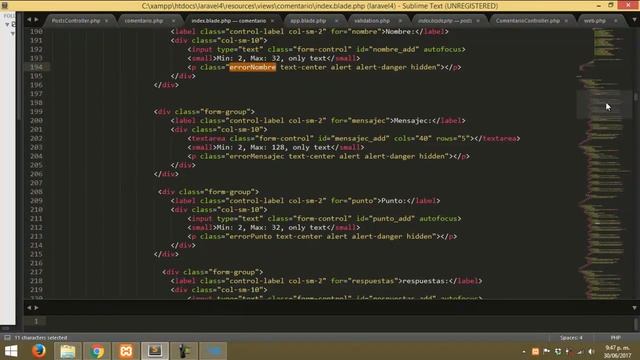The image size is (640, 360).
Task: Click the respuestas: label text
Action: tap(425, 281)
